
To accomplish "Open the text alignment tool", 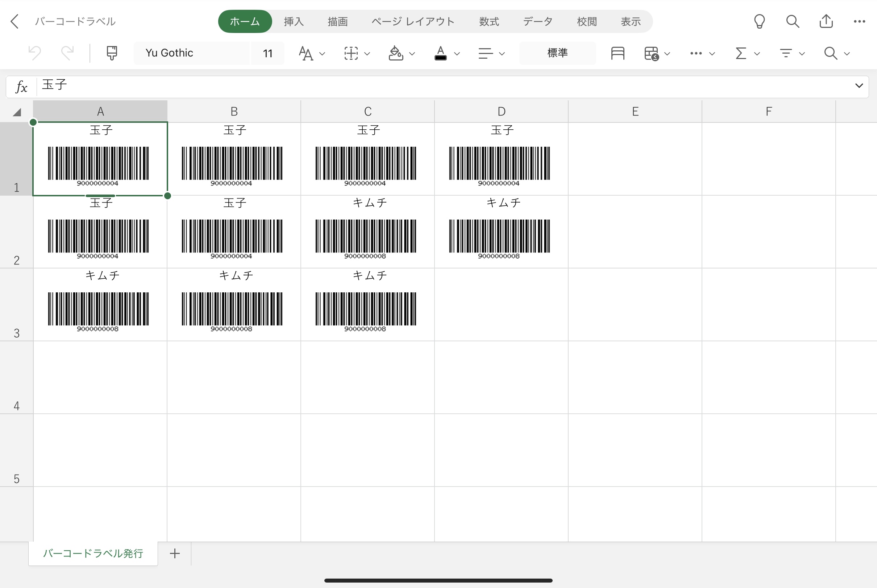I will [485, 53].
